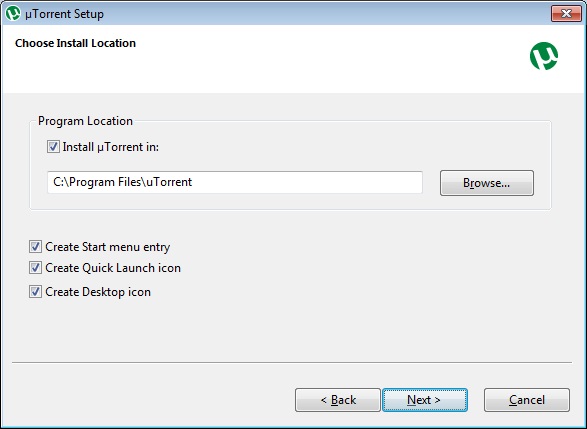Viewport: 587px width, 429px height.
Task: Toggle the Create Desktop icon checkbox
Action: point(35,292)
